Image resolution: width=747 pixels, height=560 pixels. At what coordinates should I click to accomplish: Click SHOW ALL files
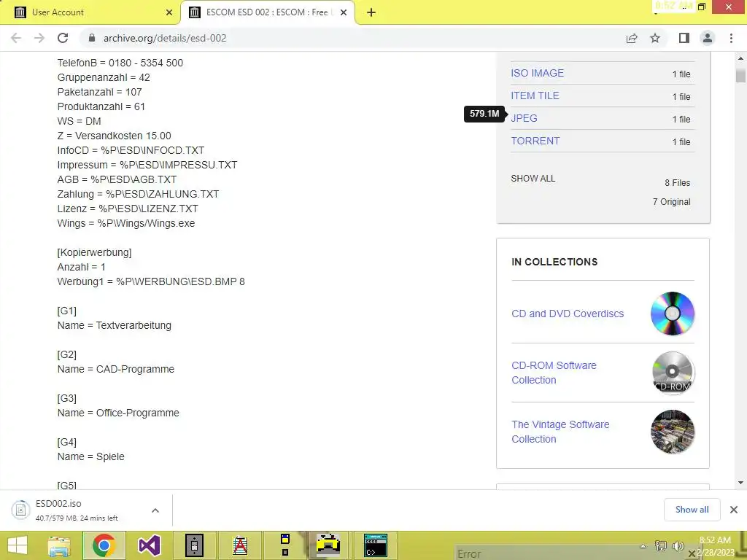[533, 179]
